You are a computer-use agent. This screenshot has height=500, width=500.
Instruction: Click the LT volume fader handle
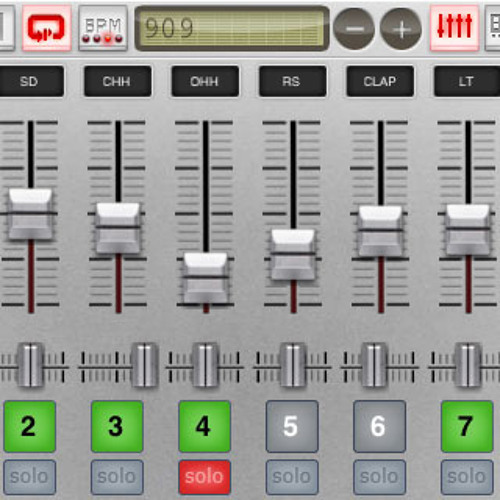(468, 230)
